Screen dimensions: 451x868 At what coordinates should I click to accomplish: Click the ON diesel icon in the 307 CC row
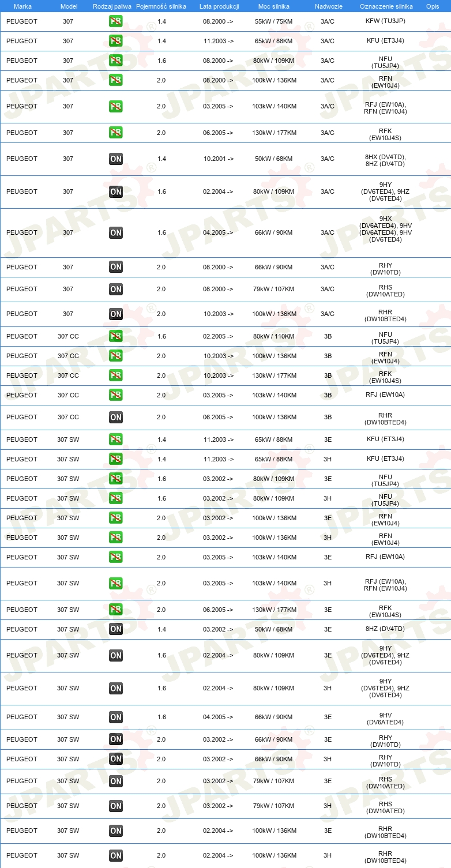tap(116, 417)
